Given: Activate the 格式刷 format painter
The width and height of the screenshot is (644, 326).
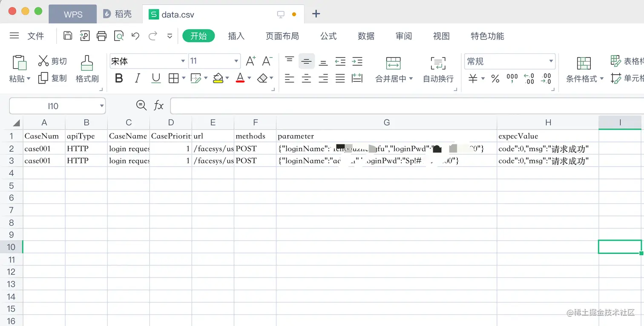Looking at the screenshot, I should point(87,69).
